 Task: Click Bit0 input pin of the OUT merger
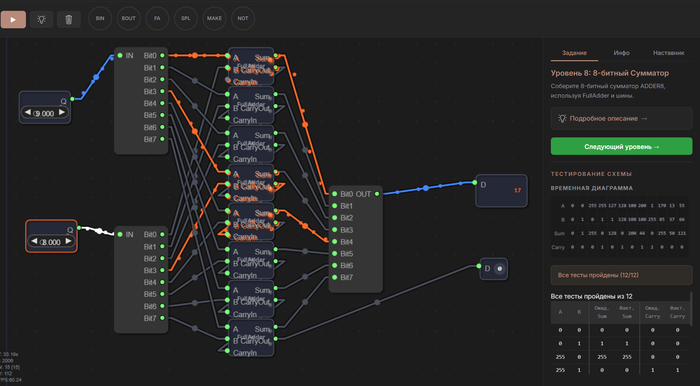pyautogui.click(x=334, y=194)
